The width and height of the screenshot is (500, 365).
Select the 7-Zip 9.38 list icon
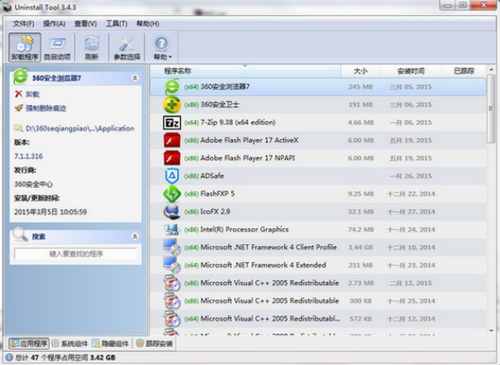point(172,123)
